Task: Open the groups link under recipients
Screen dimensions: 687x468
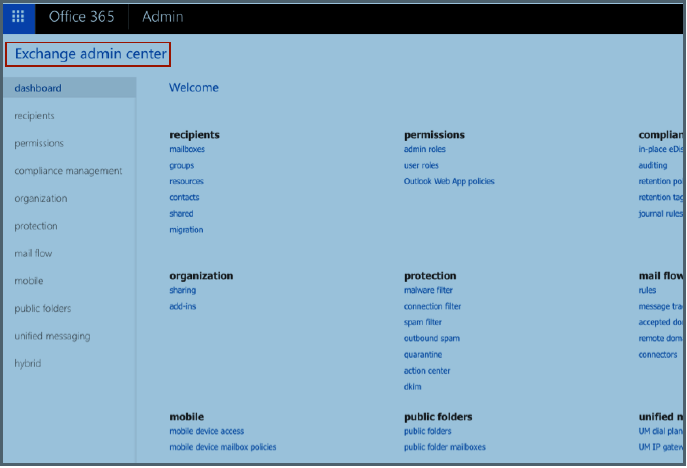Action: [x=182, y=166]
